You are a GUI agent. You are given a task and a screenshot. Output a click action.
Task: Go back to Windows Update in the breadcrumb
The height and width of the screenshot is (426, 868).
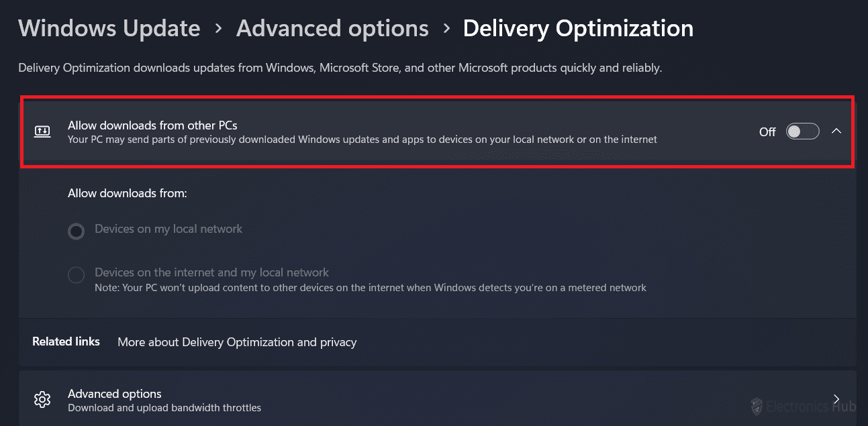tap(109, 28)
